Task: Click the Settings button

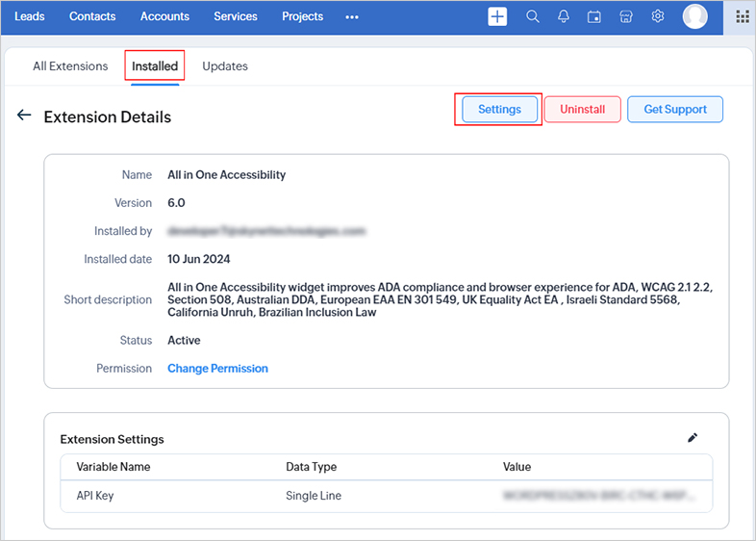Action: (499, 110)
